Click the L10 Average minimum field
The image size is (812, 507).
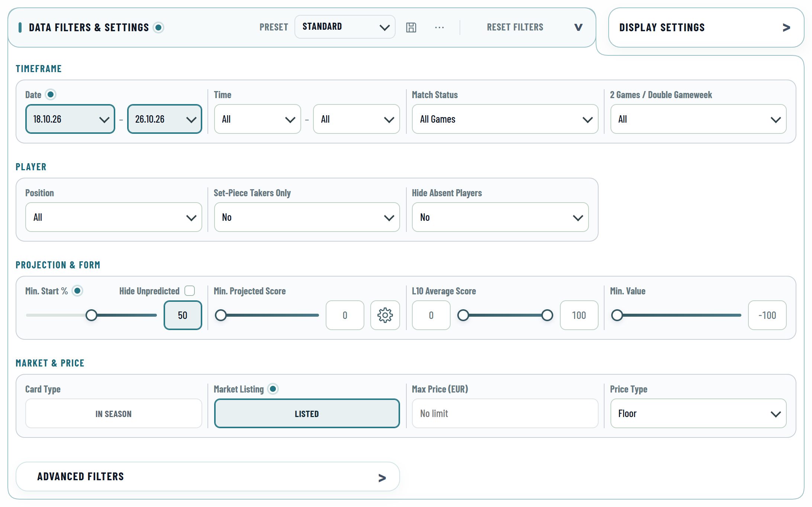[x=431, y=315]
